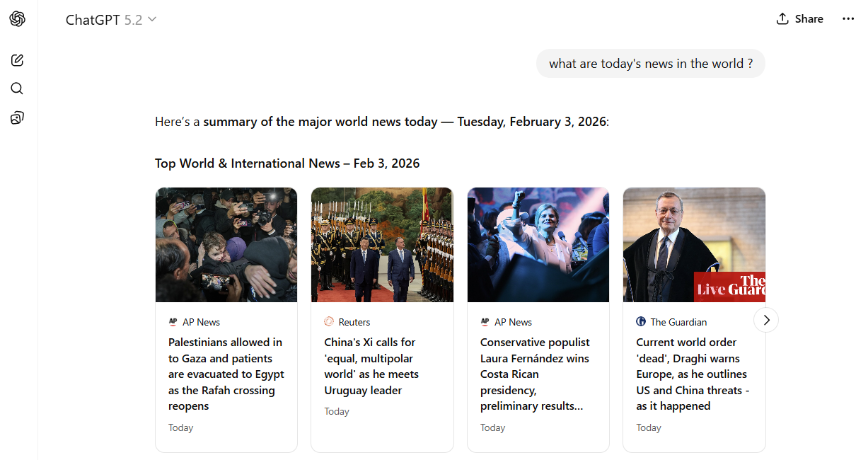Click The Guardian source icon
The height and width of the screenshot is (460, 868).
[x=641, y=322]
